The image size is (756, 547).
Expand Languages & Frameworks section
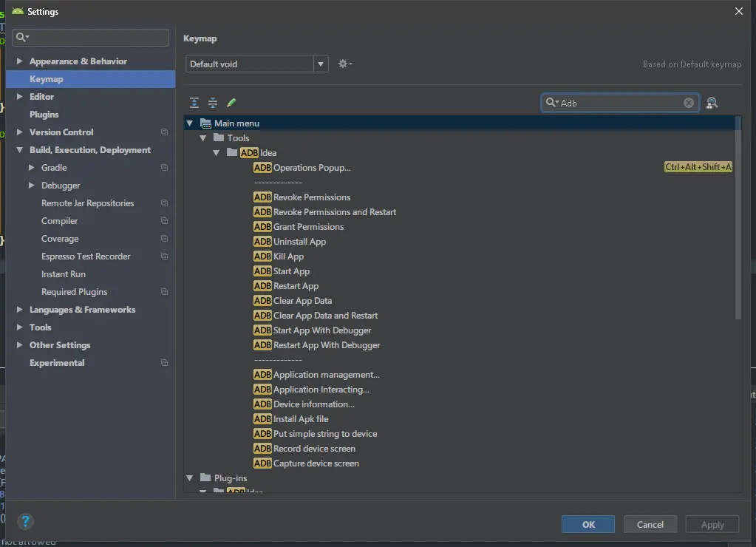click(19, 310)
